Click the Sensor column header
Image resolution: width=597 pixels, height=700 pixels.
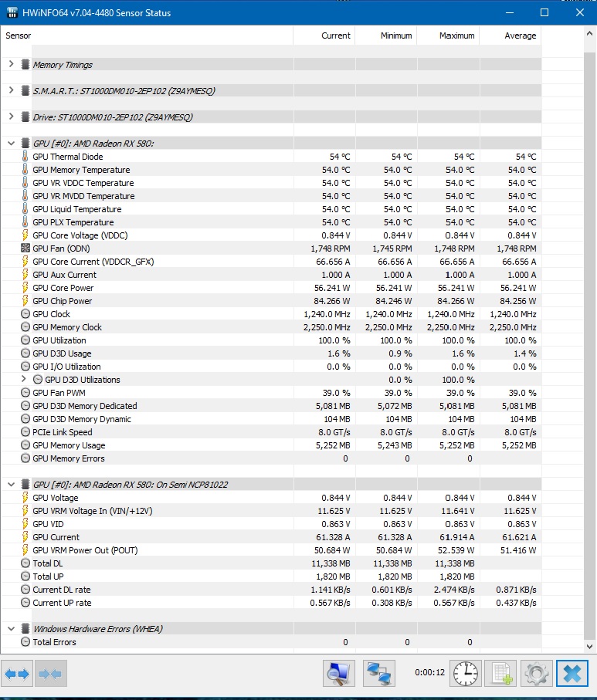click(147, 36)
